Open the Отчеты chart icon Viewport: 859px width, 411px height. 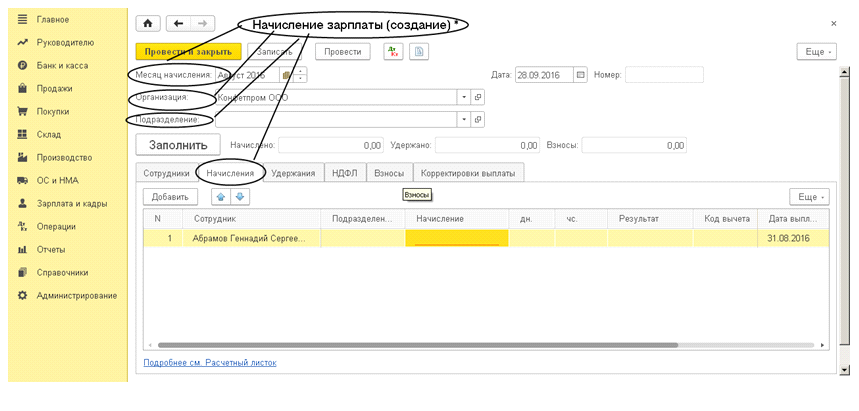coord(22,249)
